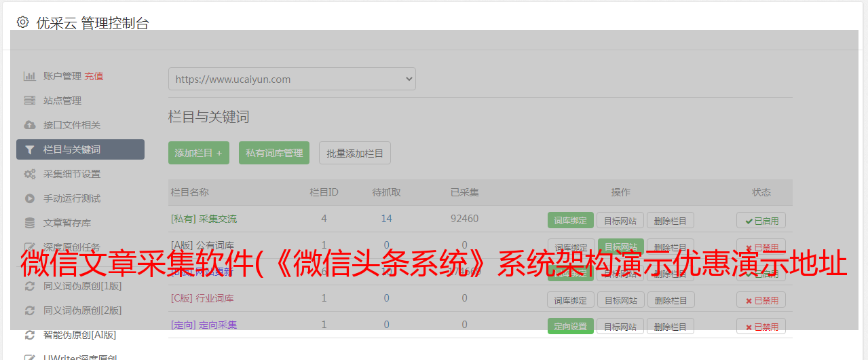
Task: Toggle the 已禁用 status of 行业词库
Action: 761,300
